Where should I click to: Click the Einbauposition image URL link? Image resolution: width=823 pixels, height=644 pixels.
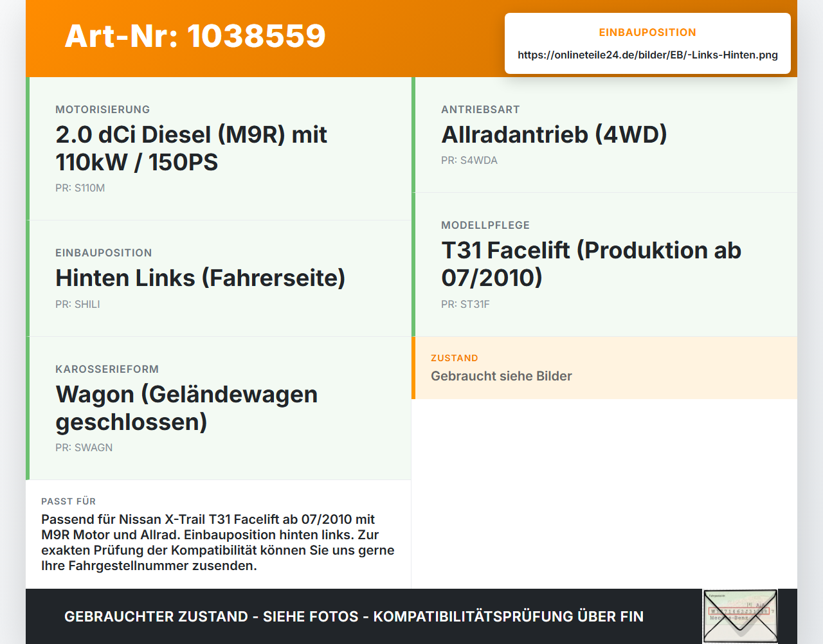(x=647, y=55)
